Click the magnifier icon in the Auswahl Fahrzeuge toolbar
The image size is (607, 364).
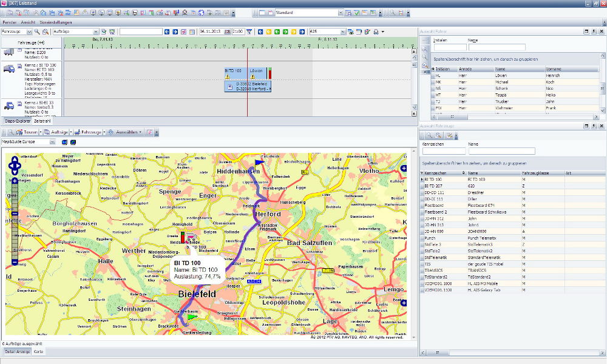(429, 135)
